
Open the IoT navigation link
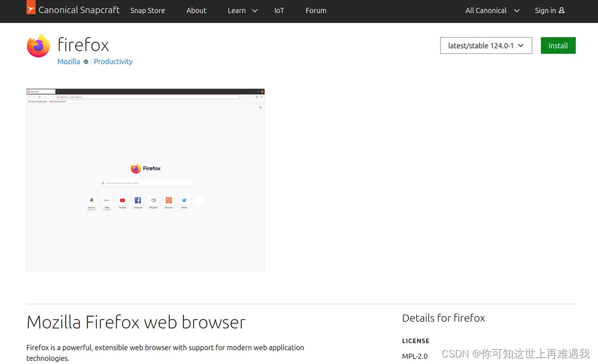point(279,11)
